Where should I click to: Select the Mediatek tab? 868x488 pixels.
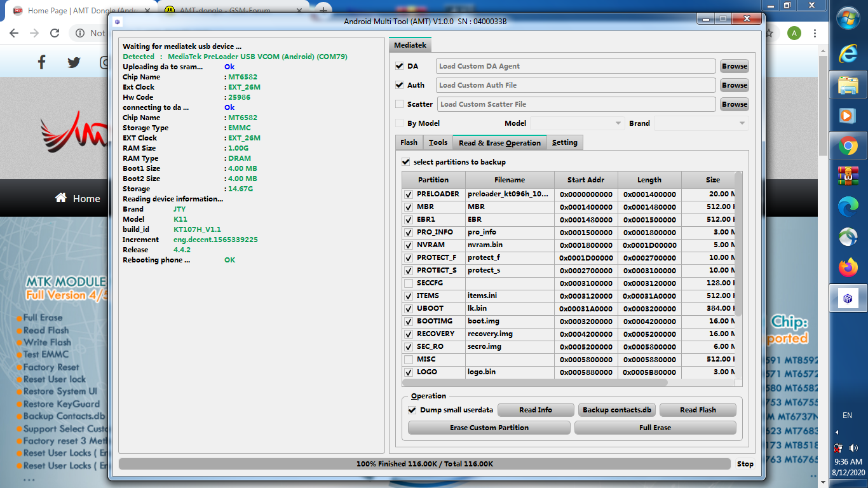410,45
